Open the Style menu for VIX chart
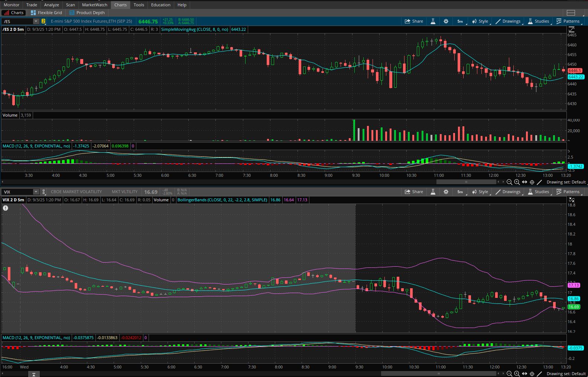 tap(480, 192)
